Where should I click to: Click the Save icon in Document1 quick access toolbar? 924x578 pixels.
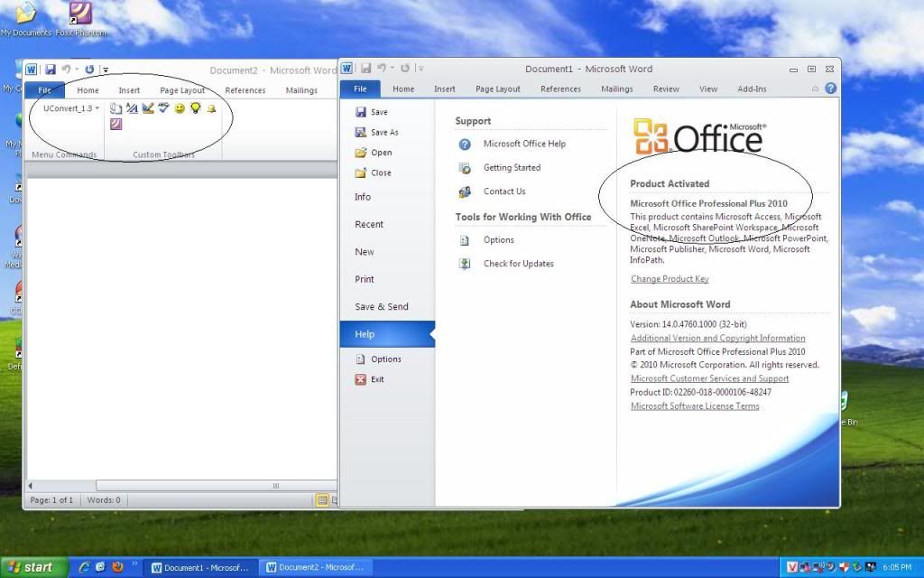(x=366, y=69)
